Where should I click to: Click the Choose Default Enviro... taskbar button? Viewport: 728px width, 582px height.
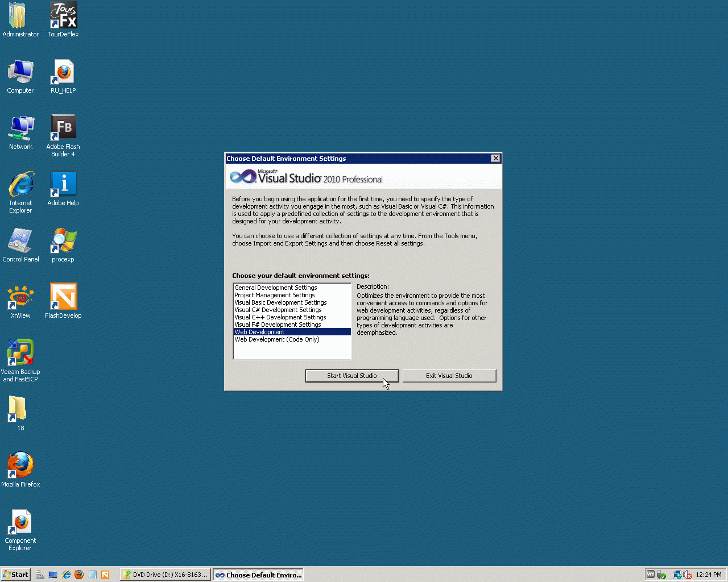(258, 575)
